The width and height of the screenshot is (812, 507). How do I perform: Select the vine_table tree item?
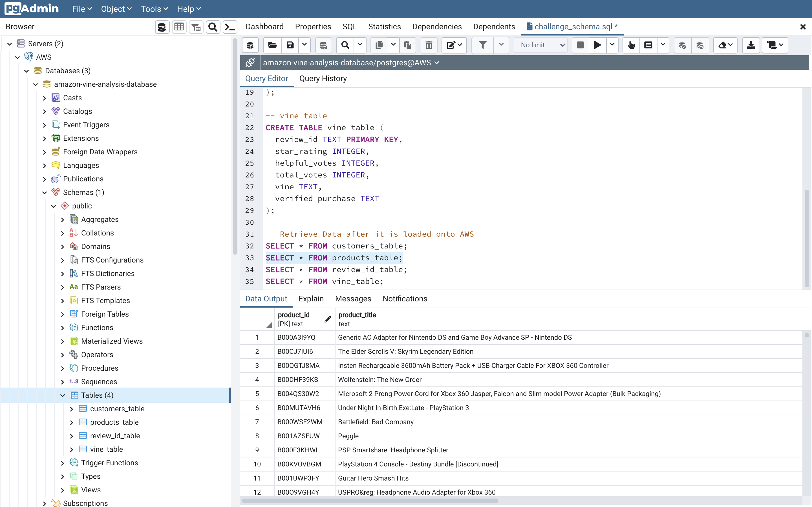click(x=106, y=449)
